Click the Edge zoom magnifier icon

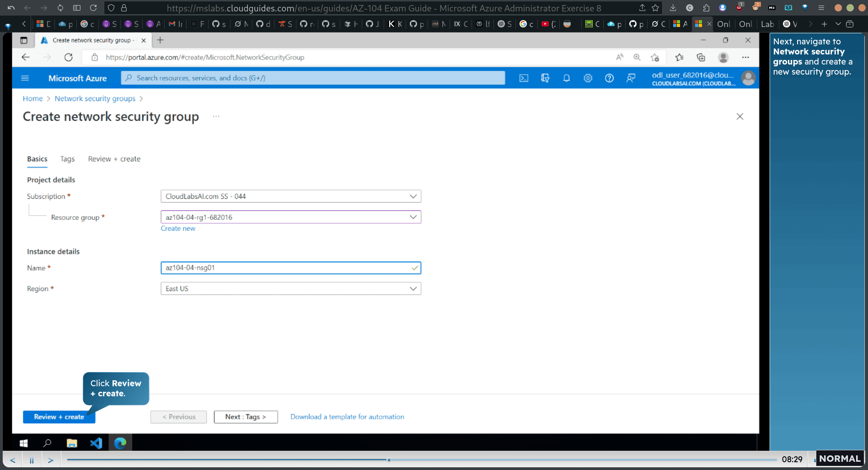click(637, 57)
